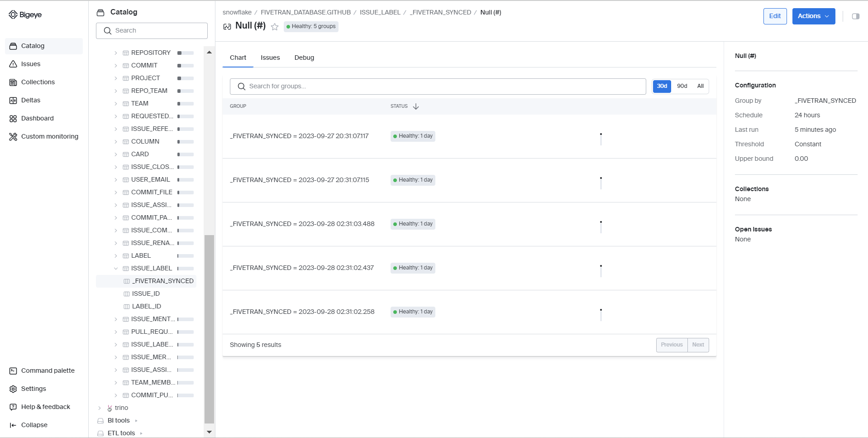The height and width of the screenshot is (438, 868).
Task: Click the Catalog panel header icon
Action: [100, 12]
